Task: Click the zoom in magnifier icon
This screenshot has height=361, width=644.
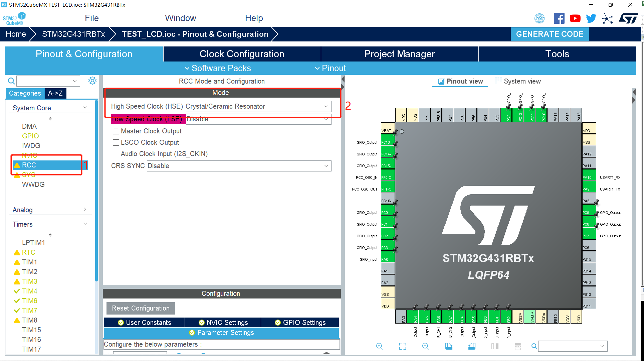Action: 379,346
